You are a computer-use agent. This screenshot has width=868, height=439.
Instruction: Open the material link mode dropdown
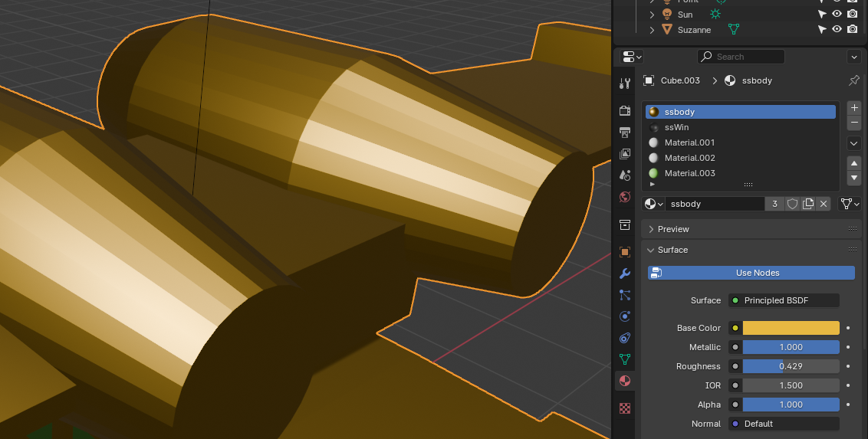point(850,204)
